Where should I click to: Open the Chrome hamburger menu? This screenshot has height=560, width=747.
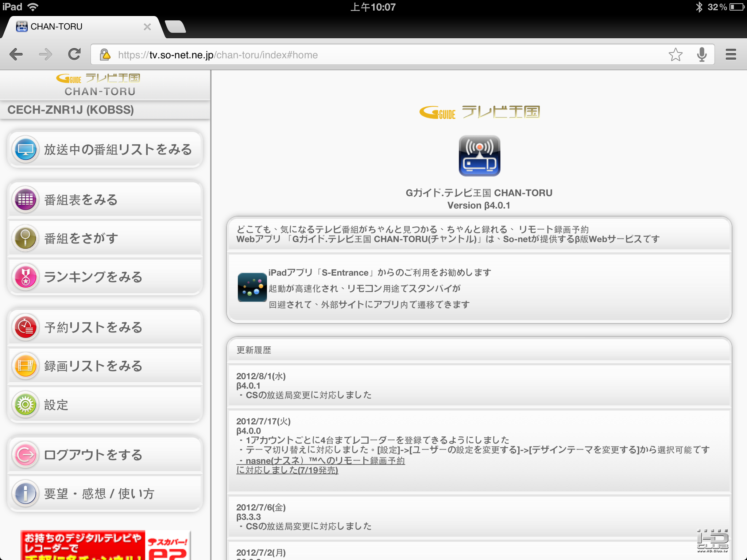pos(731,55)
